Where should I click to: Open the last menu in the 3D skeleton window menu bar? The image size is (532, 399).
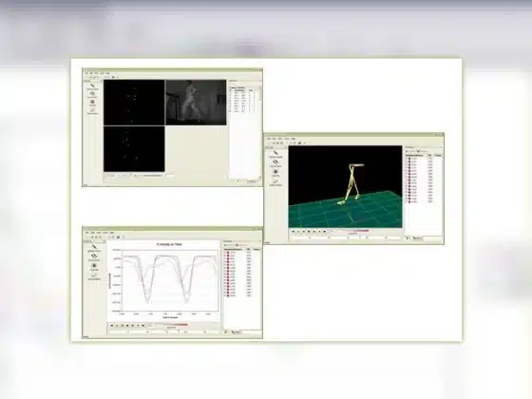[294, 139]
